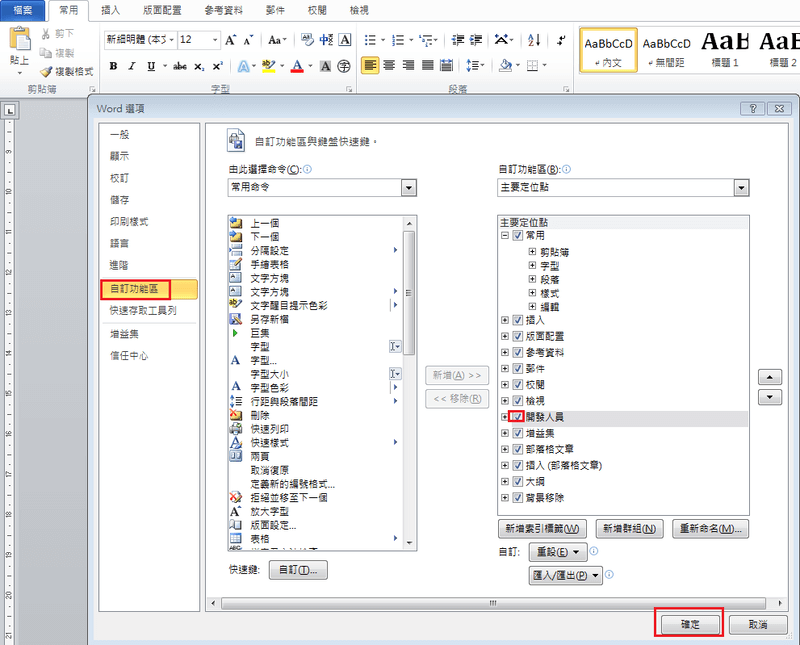Expand the 字型 group node
Screen dimensions: 800x645
coord(532,265)
